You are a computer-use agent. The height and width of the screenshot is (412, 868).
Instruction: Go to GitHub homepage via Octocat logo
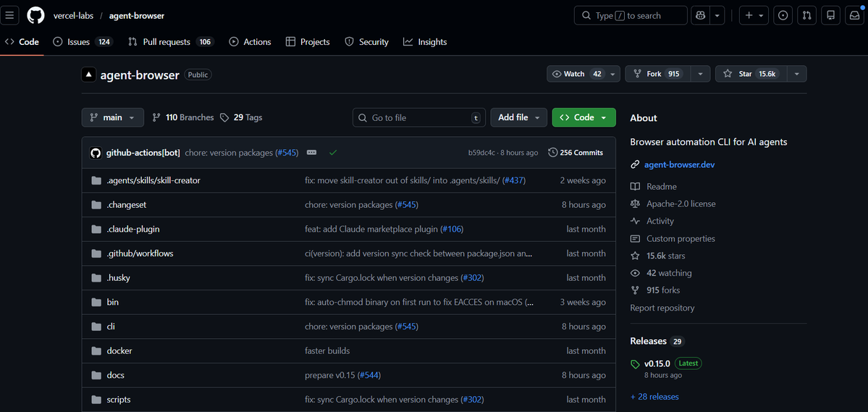[x=36, y=15]
